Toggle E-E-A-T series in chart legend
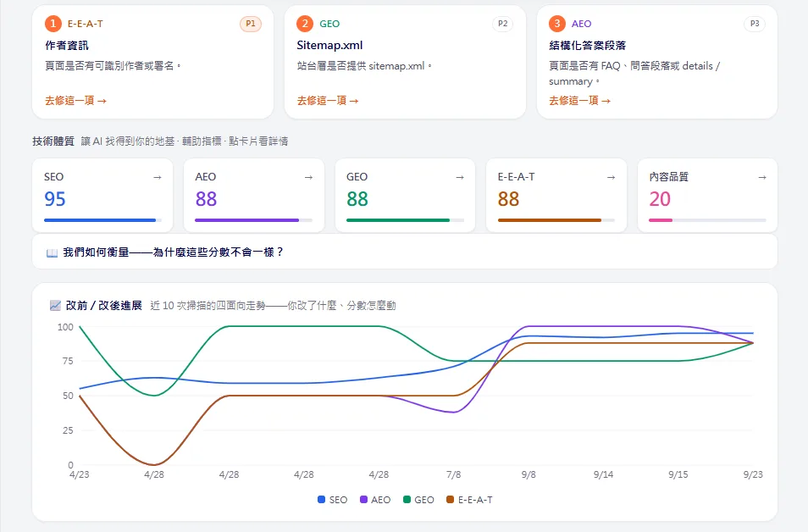 [x=469, y=500]
